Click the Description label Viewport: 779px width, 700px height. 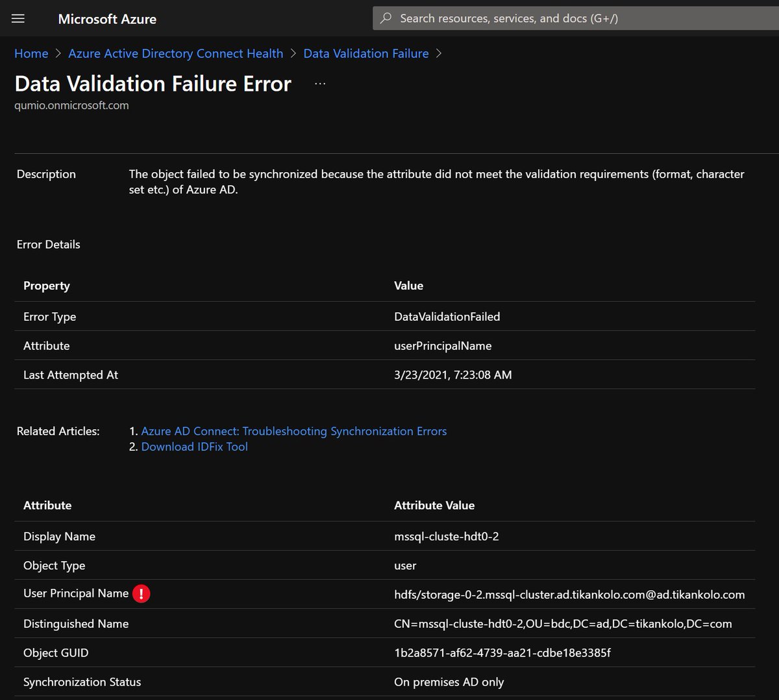click(x=46, y=174)
